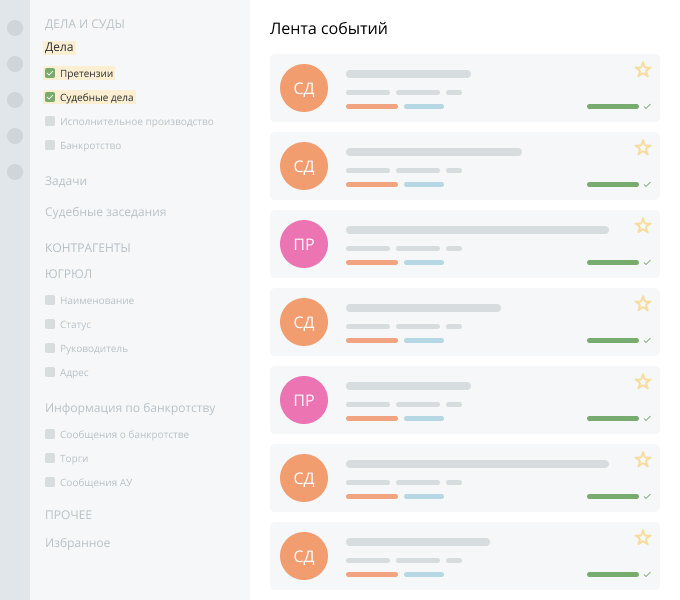Select the ЮГРЮЛ sidebar section

click(x=68, y=273)
